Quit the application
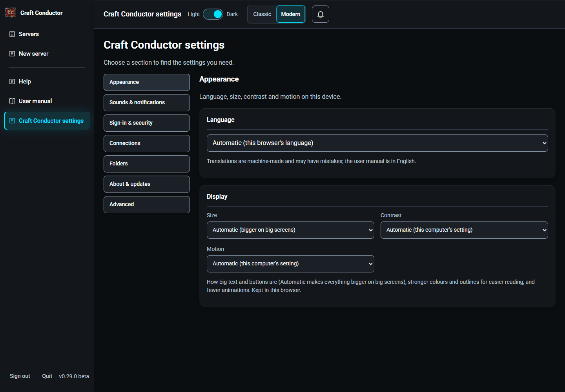 (47, 376)
